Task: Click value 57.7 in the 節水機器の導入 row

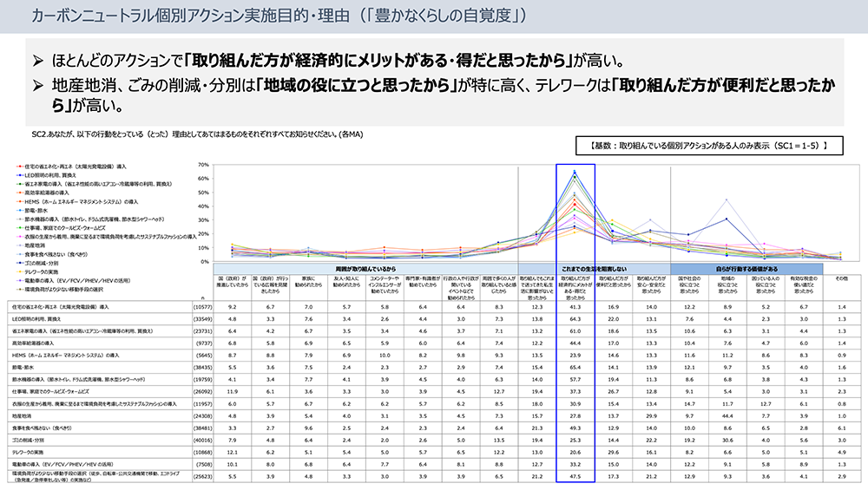Action: coord(575,379)
